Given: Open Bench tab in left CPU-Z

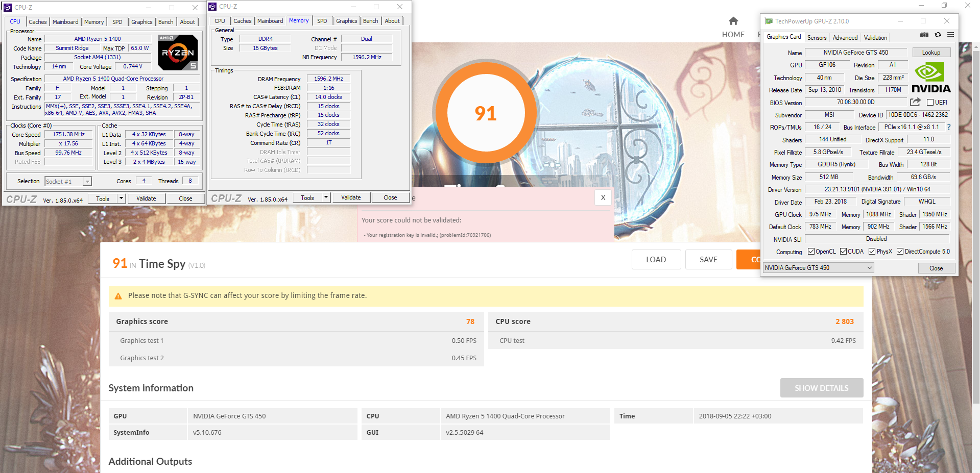Looking at the screenshot, I should (165, 22).
